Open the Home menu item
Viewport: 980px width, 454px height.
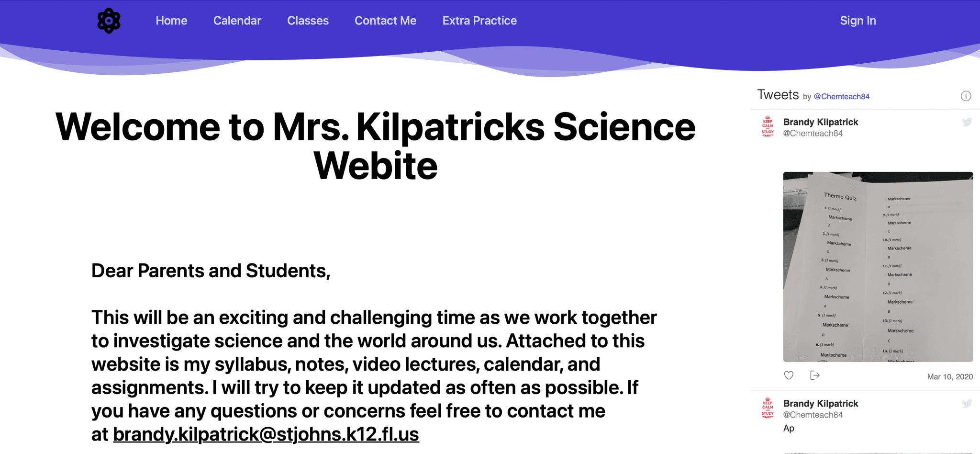(x=171, y=21)
